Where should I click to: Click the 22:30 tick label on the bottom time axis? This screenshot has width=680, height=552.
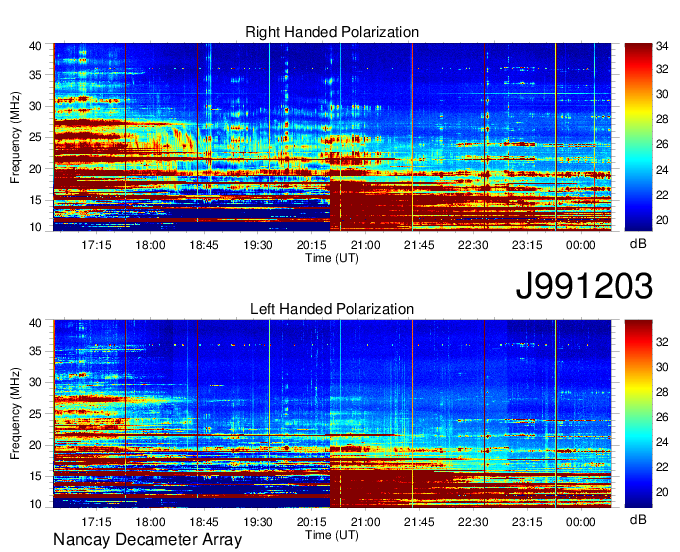tap(473, 522)
